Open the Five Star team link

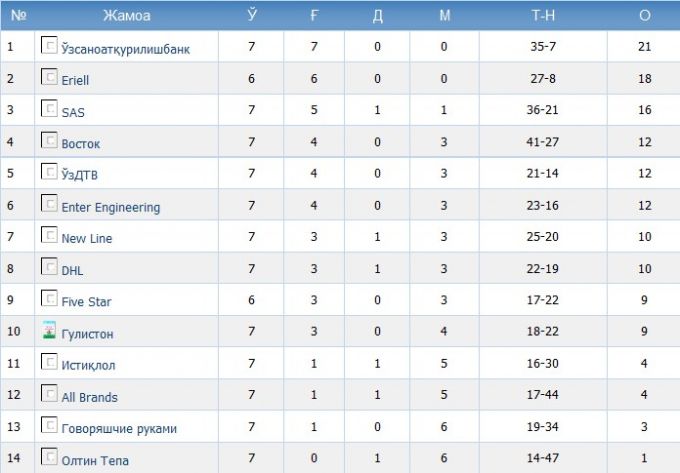click(x=86, y=301)
